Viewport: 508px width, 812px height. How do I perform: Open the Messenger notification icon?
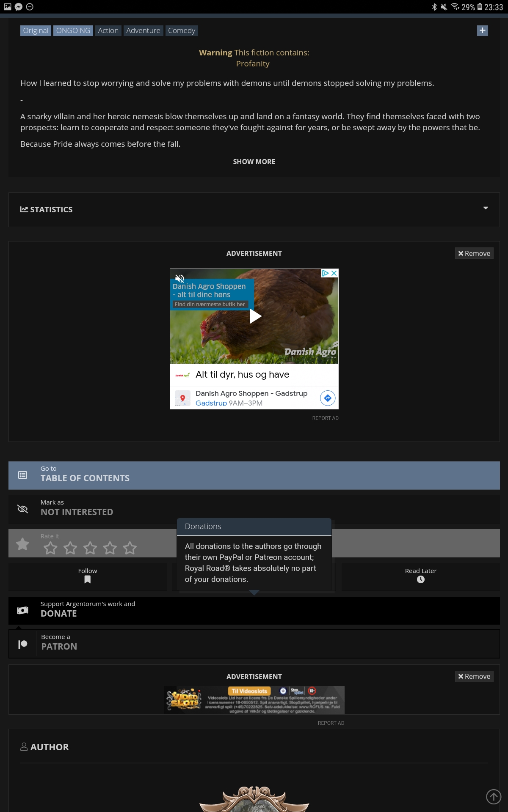[x=19, y=7]
